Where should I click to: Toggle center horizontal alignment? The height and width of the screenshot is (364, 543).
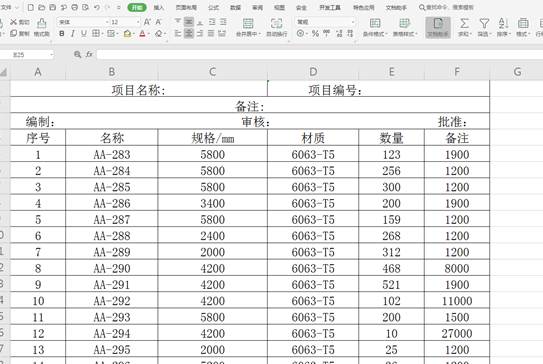(x=189, y=34)
